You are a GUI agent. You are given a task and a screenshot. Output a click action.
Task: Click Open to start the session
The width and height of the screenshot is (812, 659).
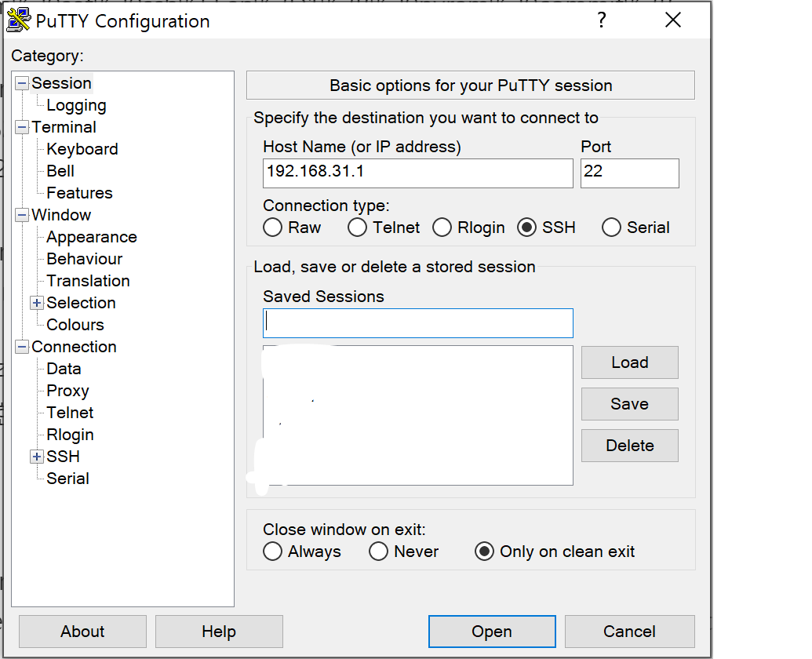(492, 632)
